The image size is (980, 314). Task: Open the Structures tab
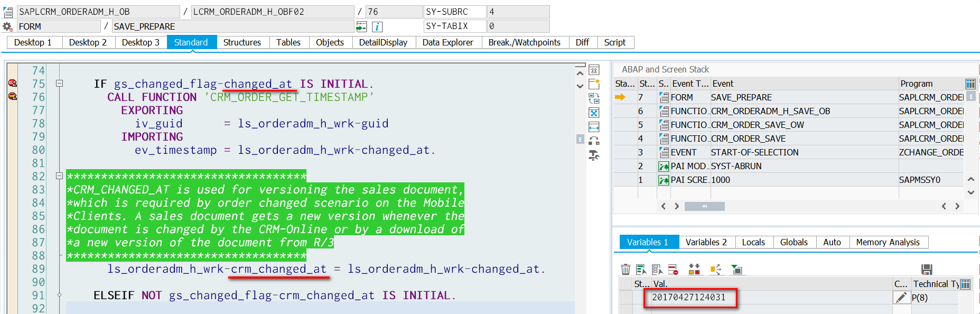242,42
